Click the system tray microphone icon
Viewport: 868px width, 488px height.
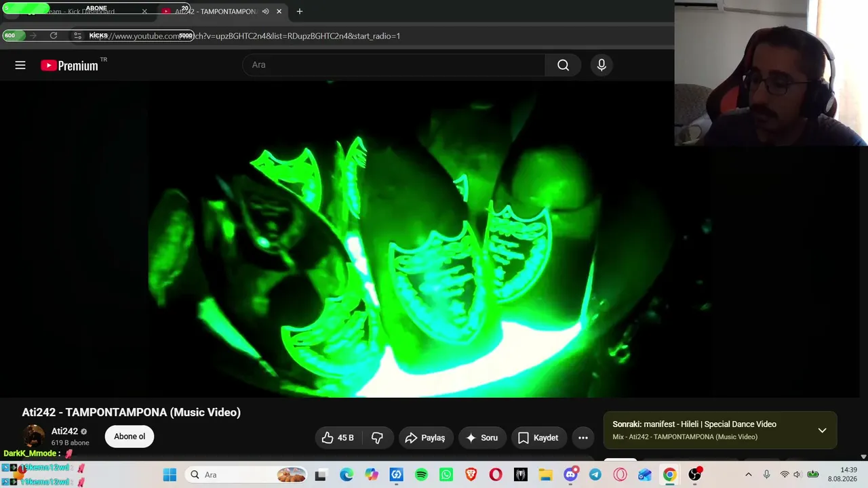[x=766, y=474]
